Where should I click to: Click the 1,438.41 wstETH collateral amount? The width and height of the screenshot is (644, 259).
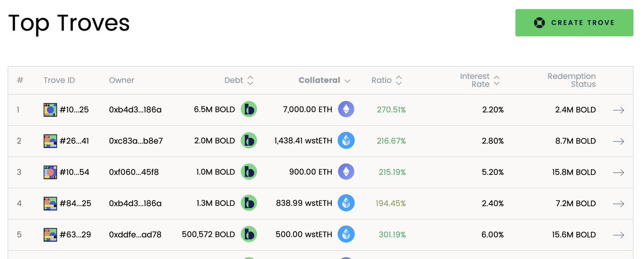pyautogui.click(x=303, y=141)
